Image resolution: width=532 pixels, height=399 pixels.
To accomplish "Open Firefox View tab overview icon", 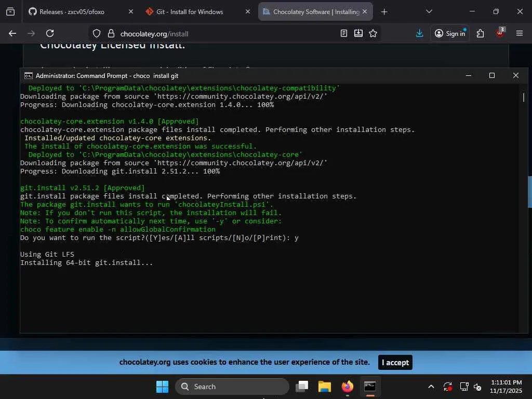I will [x=10, y=12].
